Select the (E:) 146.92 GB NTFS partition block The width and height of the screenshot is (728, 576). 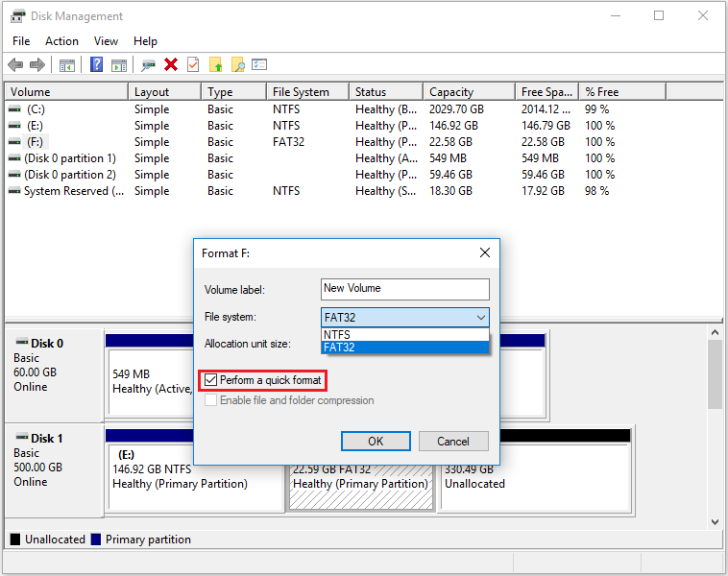[196, 477]
